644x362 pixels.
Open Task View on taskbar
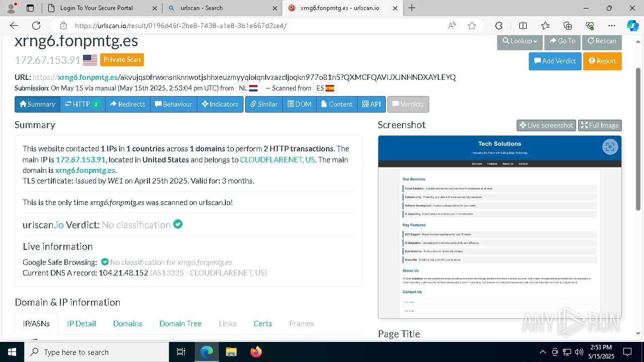182,352
